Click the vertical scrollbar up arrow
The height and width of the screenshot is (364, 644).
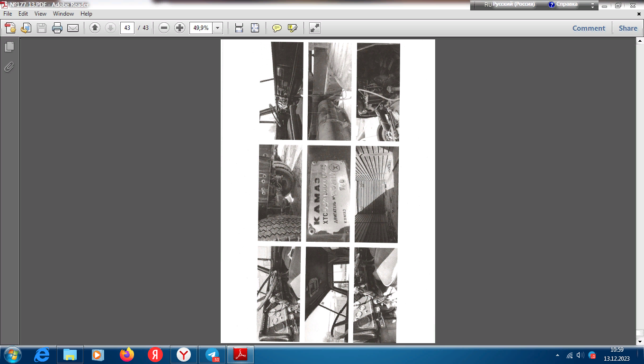click(x=640, y=41)
